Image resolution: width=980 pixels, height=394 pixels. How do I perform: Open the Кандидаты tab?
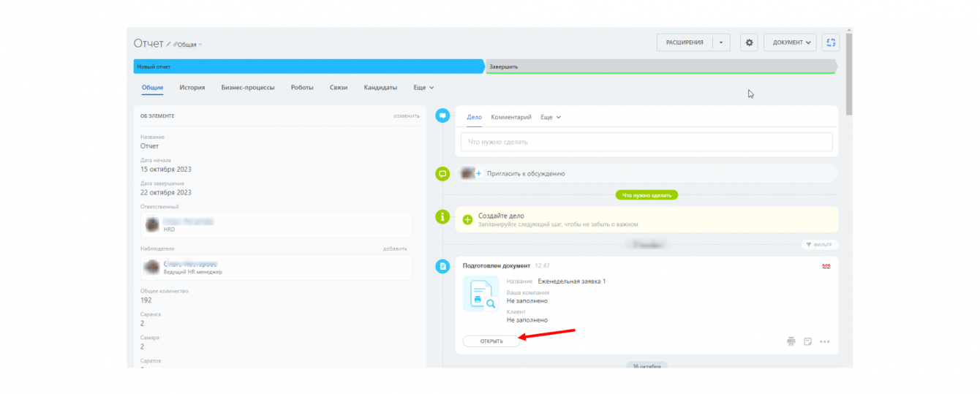380,88
